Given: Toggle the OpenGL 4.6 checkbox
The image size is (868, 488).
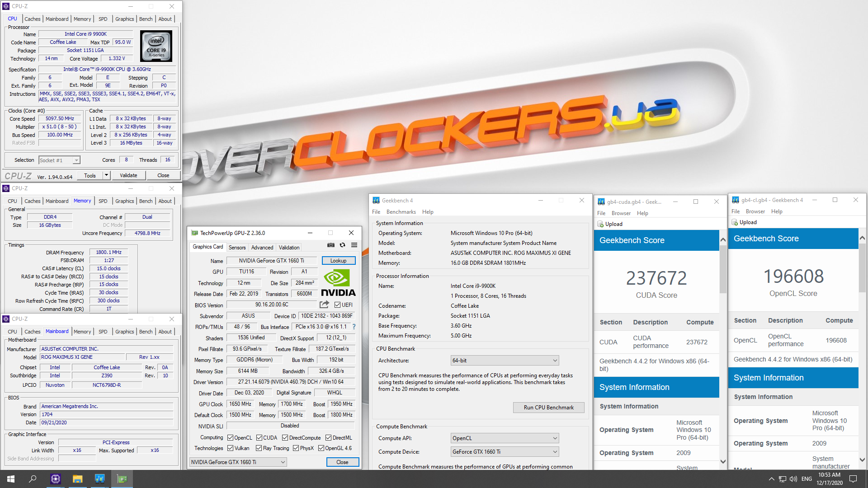Looking at the screenshot, I should pyautogui.click(x=321, y=448).
